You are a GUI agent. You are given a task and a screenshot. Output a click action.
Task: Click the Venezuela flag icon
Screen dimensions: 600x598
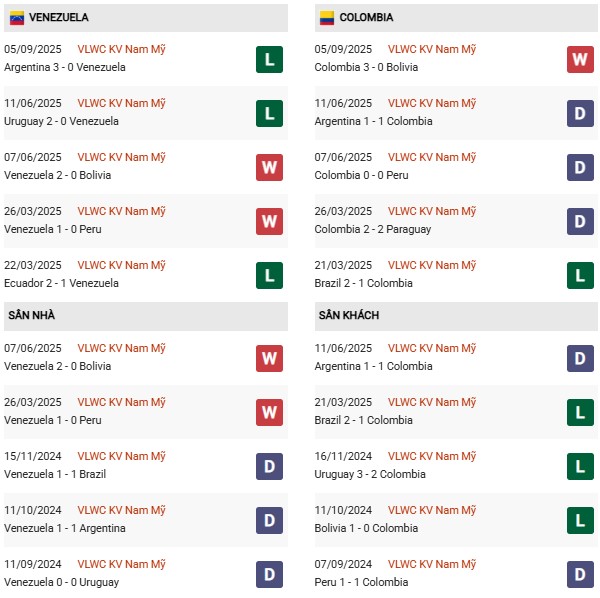click(16, 18)
